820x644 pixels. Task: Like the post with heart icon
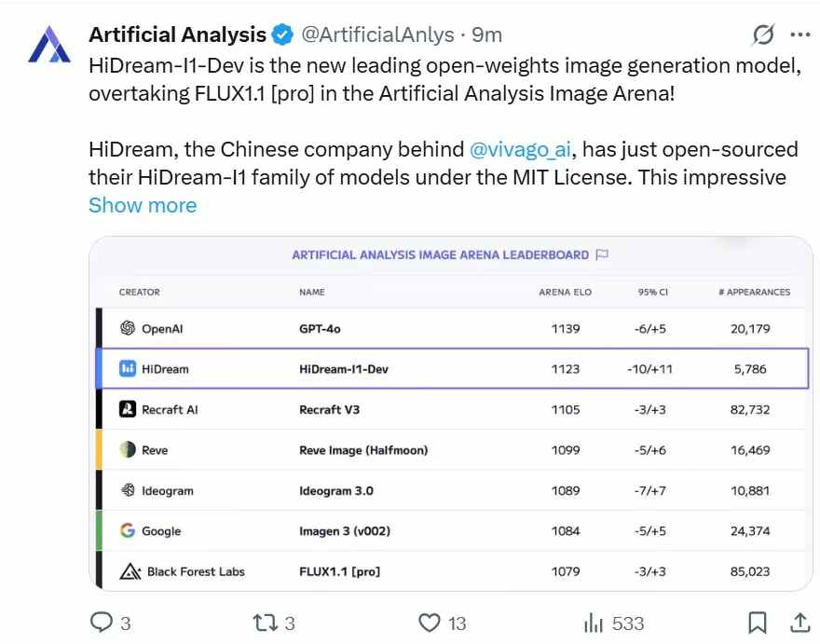(429, 622)
